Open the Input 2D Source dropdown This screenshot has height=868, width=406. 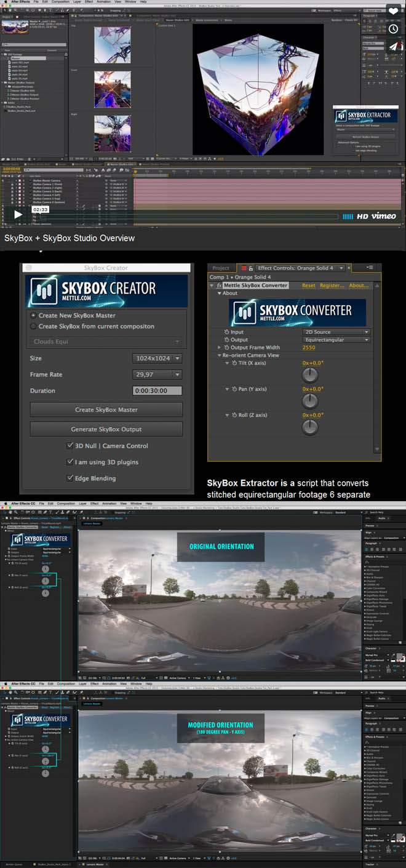336,332
